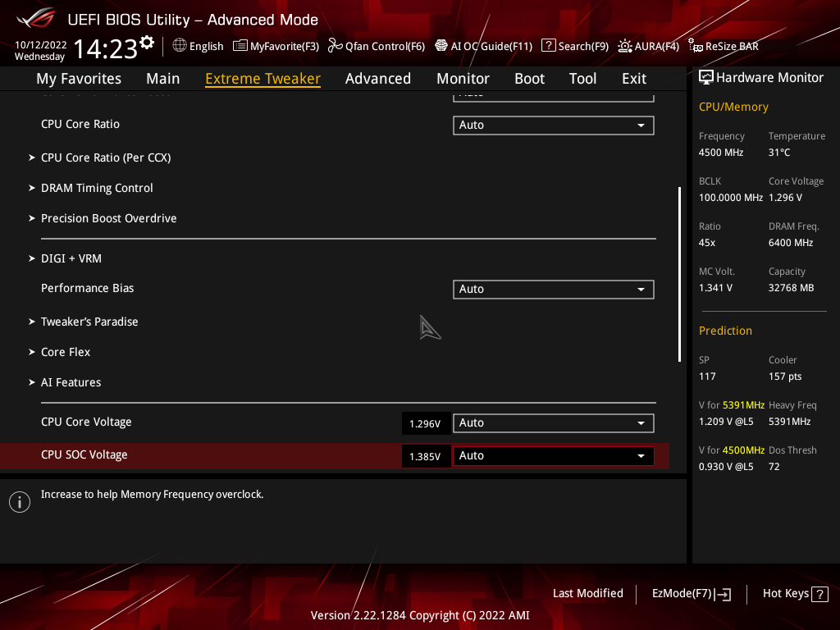Click the AI OC Guide(F11) label

(x=492, y=47)
